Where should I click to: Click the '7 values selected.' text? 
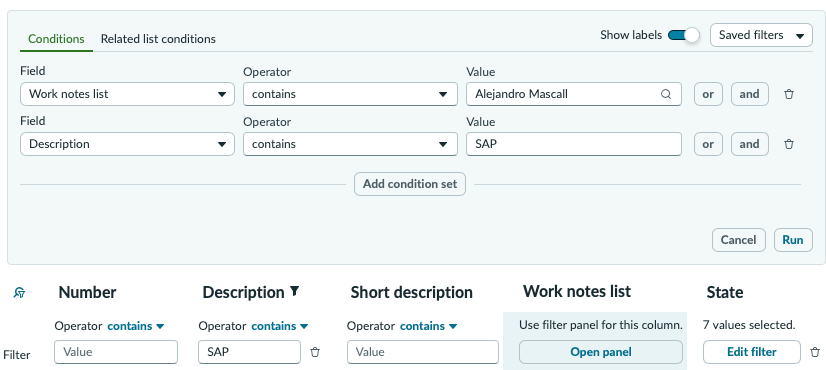tap(749, 325)
